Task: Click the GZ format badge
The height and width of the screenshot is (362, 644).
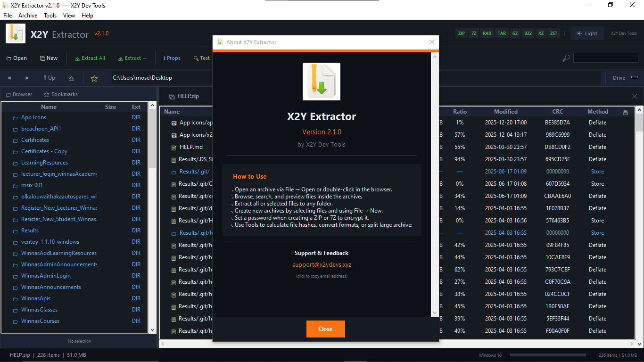Action: click(515, 33)
